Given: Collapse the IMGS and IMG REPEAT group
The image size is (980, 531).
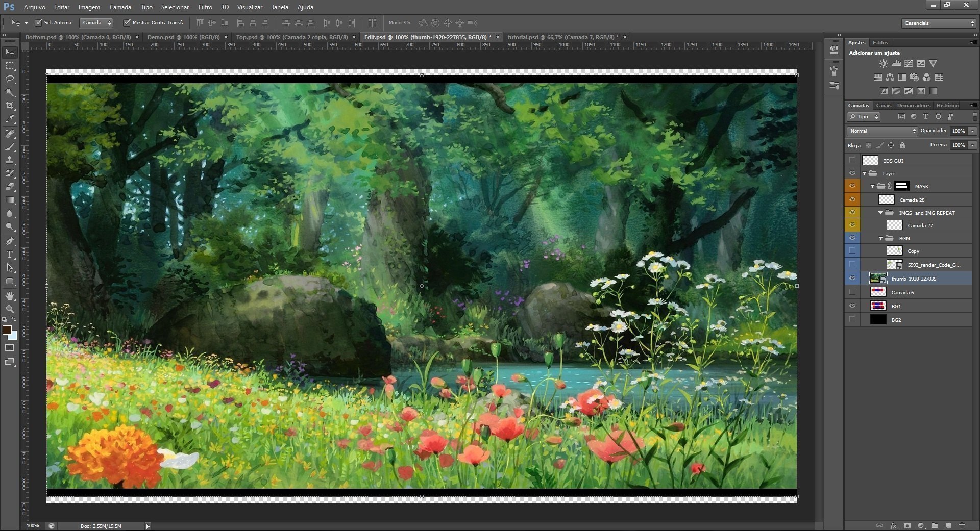Looking at the screenshot, I should tap(881, 213).
